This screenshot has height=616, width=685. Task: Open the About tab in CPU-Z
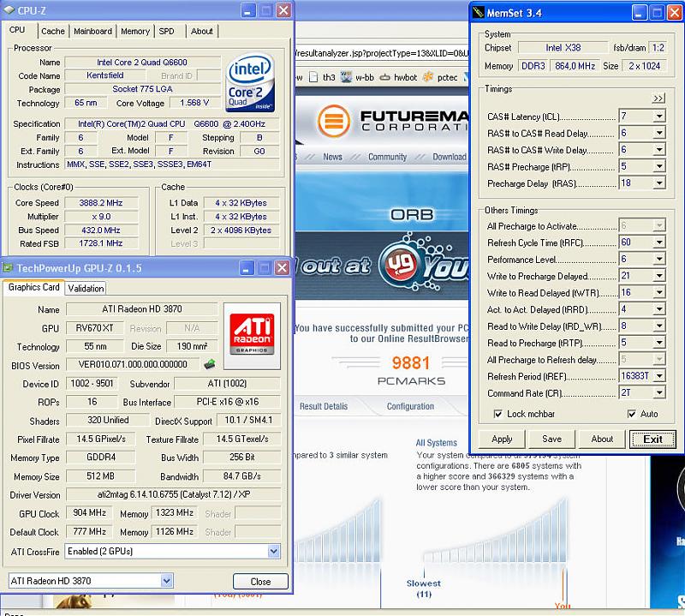pos(202,31)
